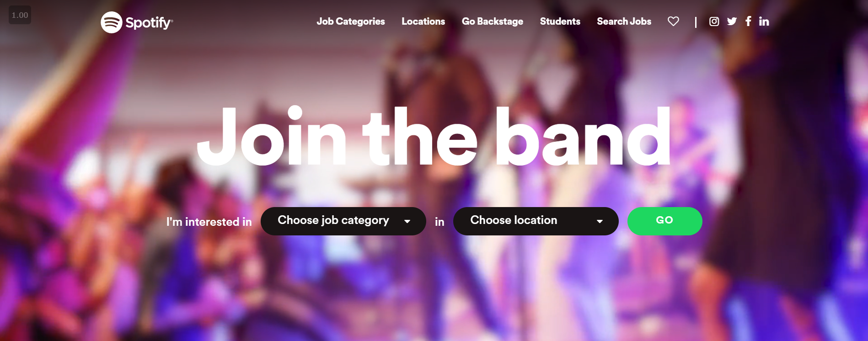Click the Join the band headline

coord(434,136)
